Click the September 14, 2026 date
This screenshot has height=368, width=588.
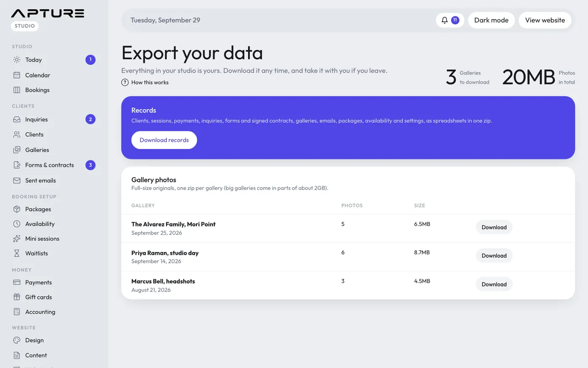(156, 261)
